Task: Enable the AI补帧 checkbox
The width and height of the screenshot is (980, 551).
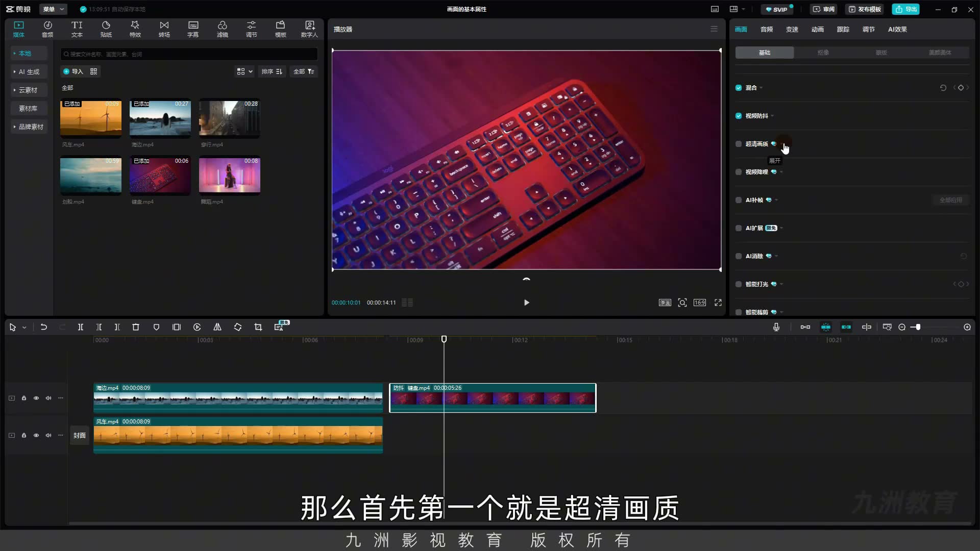Action: point(739,200)
